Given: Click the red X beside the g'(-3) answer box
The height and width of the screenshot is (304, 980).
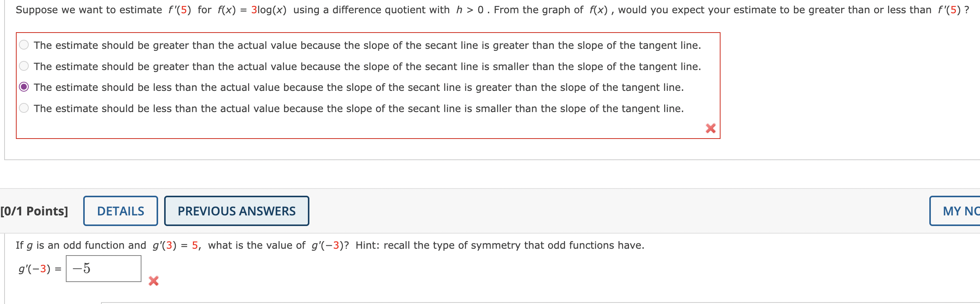Looking at the screenshot, I should 154,282.
